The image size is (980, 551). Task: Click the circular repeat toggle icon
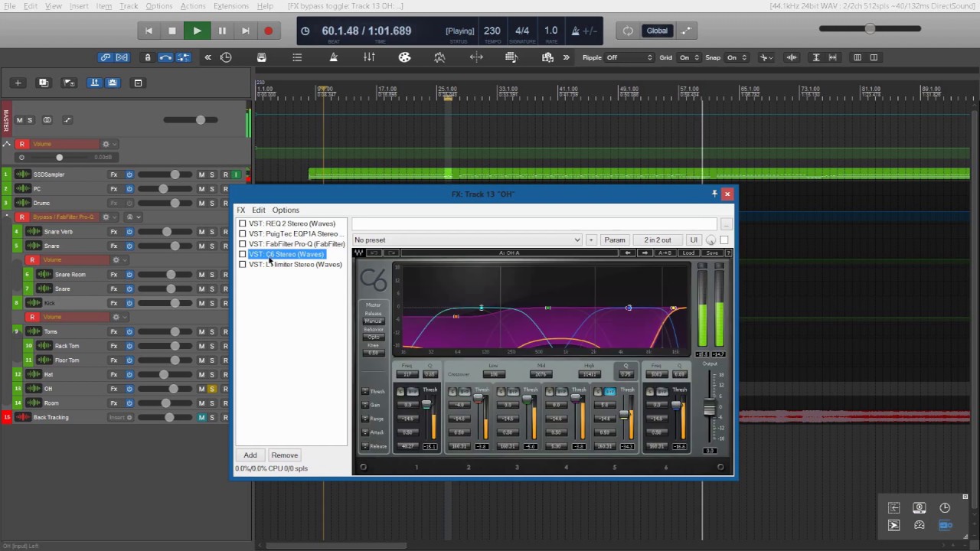click(x=628, y=31)
